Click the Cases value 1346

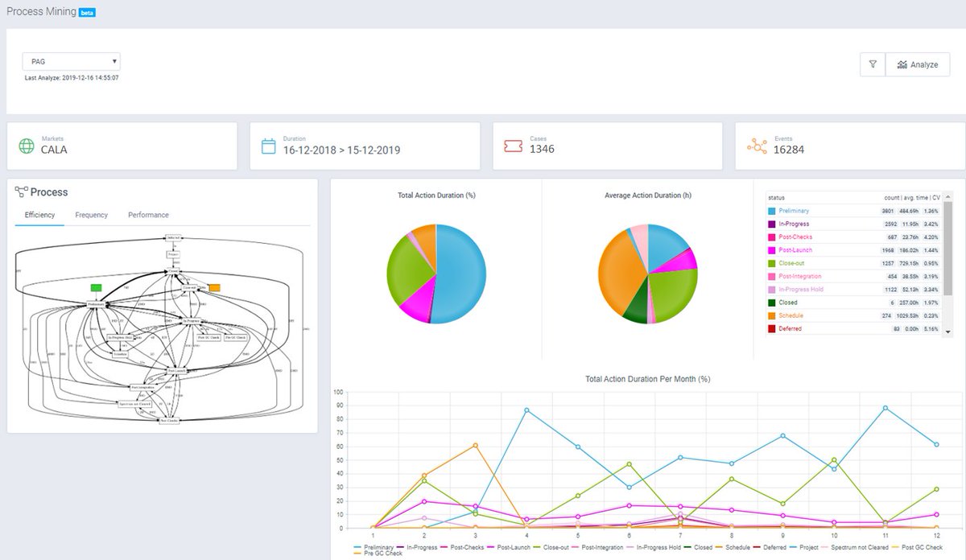(542, 149)
